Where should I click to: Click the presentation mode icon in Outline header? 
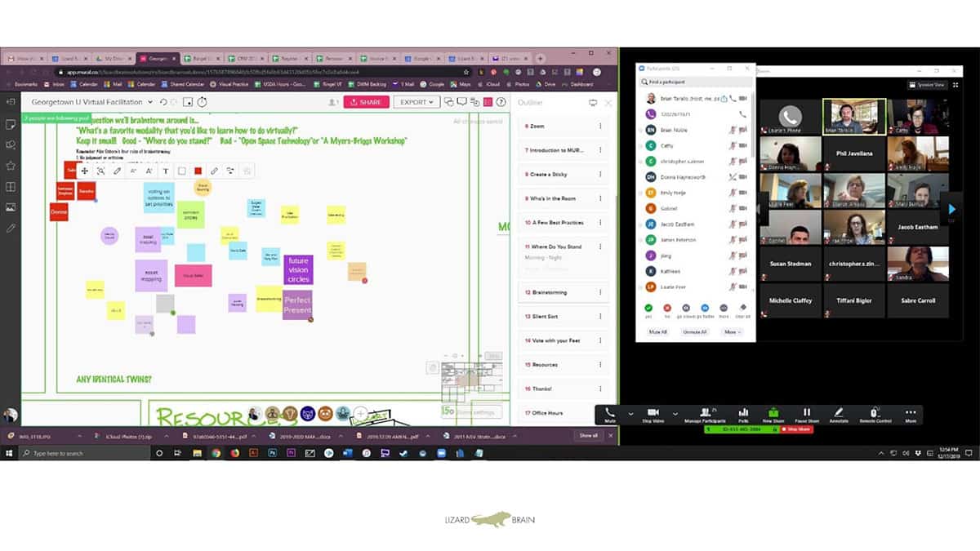[x=593, y=103]
